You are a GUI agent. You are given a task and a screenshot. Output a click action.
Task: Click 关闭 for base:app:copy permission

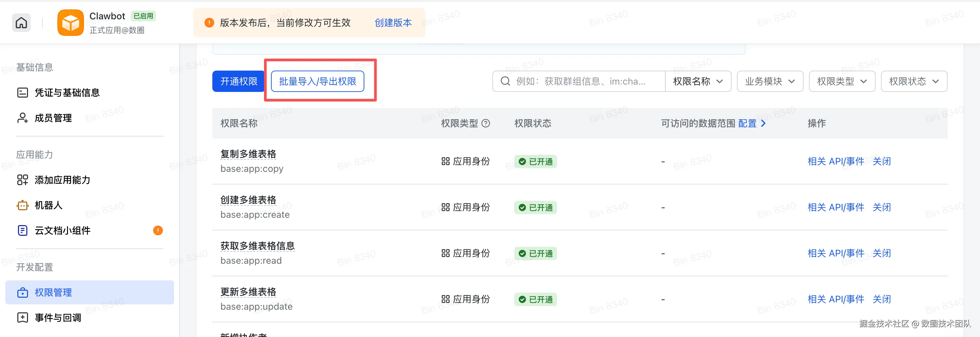[x=881, y=162]
